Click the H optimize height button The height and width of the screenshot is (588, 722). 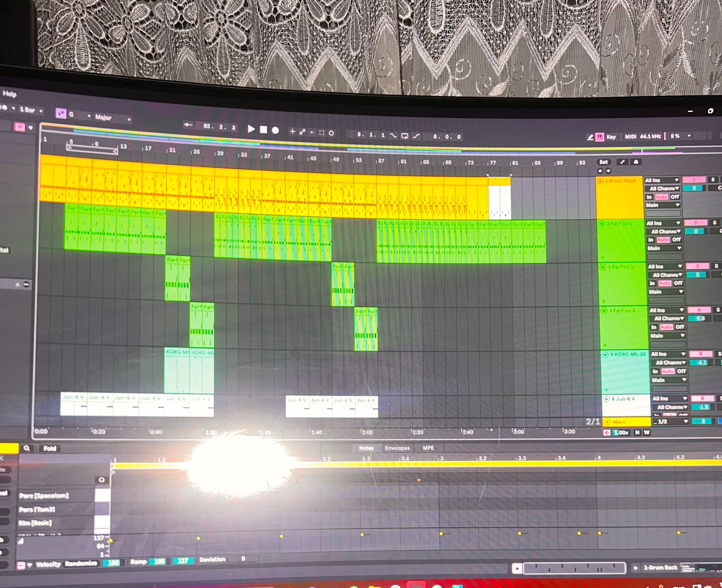click(637, 433)
